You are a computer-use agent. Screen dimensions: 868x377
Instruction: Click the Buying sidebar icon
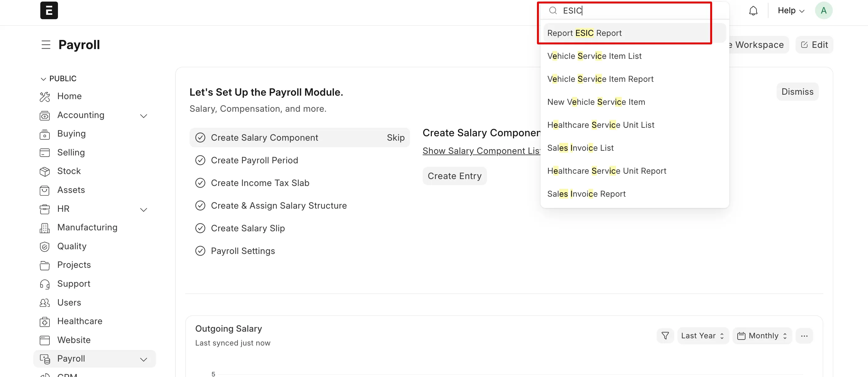44,134
